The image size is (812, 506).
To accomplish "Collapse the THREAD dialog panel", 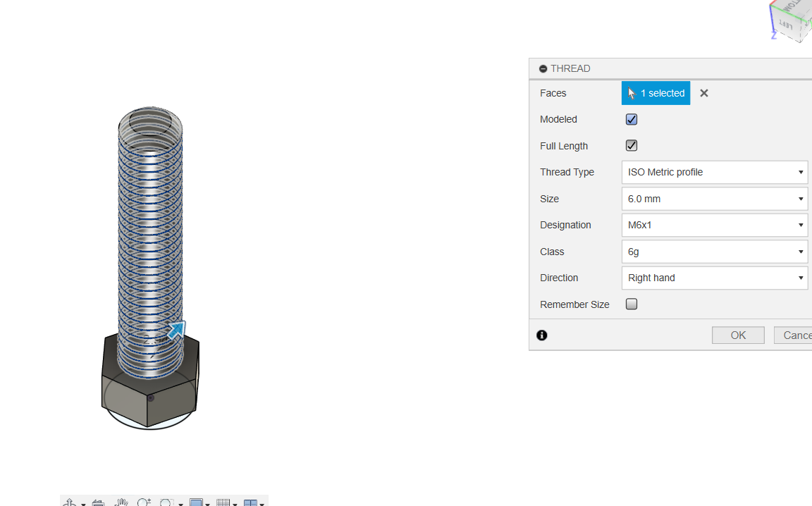I will point(543,69).
